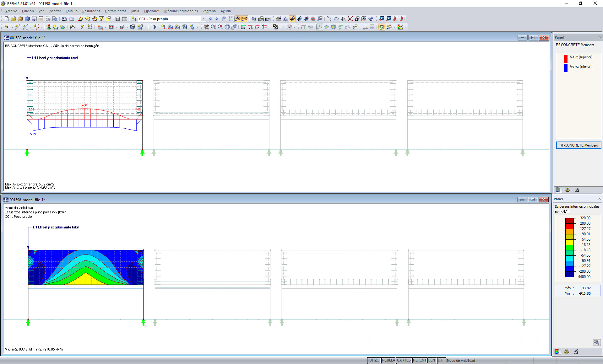This screenshot has height=364, width=603.
Task: Click the print icon
Action: 48,19
